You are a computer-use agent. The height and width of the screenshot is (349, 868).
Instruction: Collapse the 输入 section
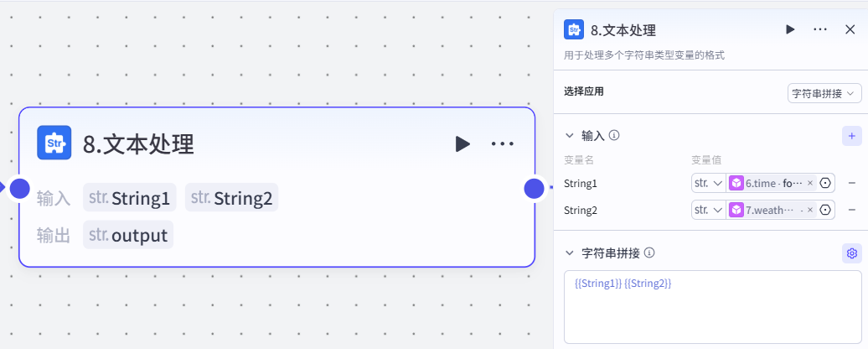tap(570, 135)
